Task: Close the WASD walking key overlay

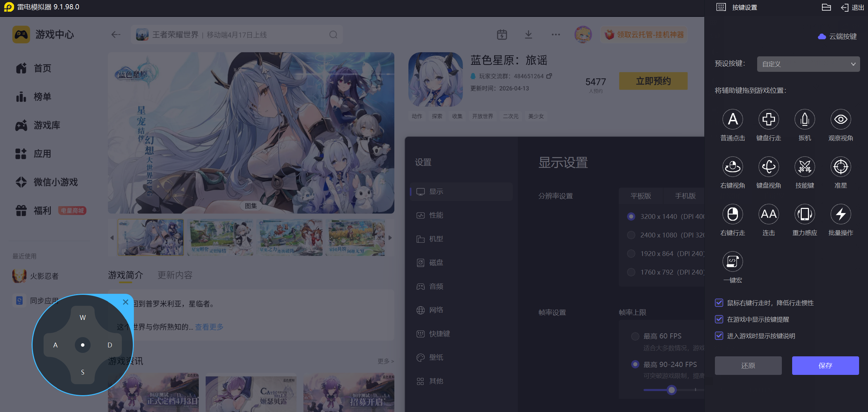Action: click(x=126, y=302)
